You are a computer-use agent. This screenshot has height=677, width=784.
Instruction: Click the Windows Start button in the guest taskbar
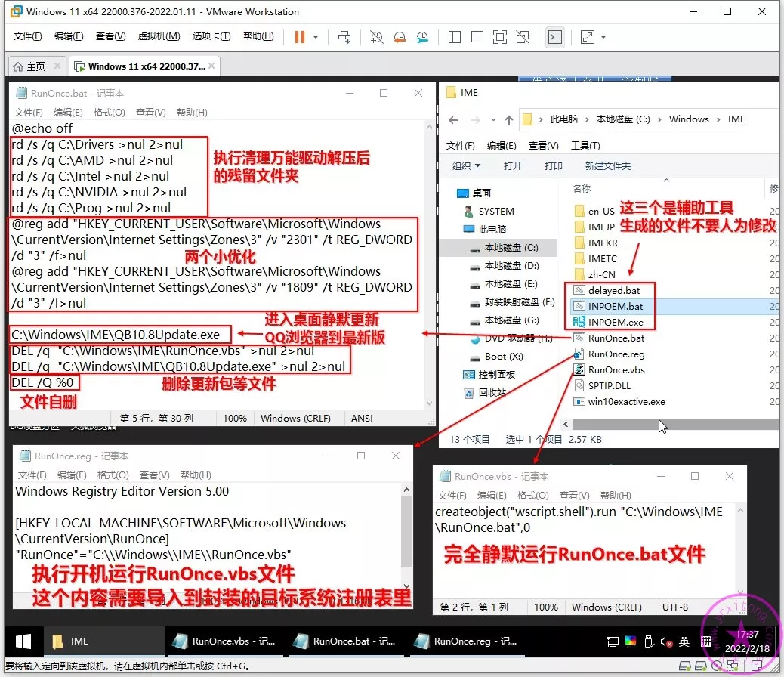coord(23,641)
